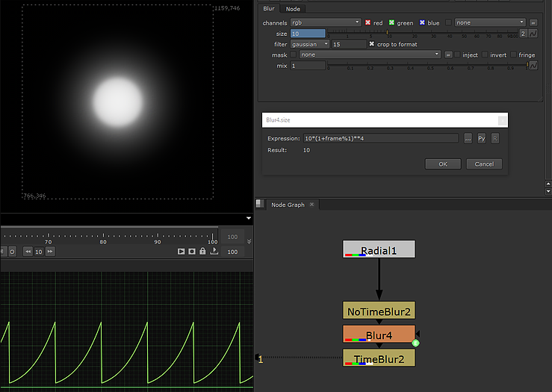Screen dimensions: 552x392
Task: Select the Node Graph tab
Action: click(x=288, y=205)
